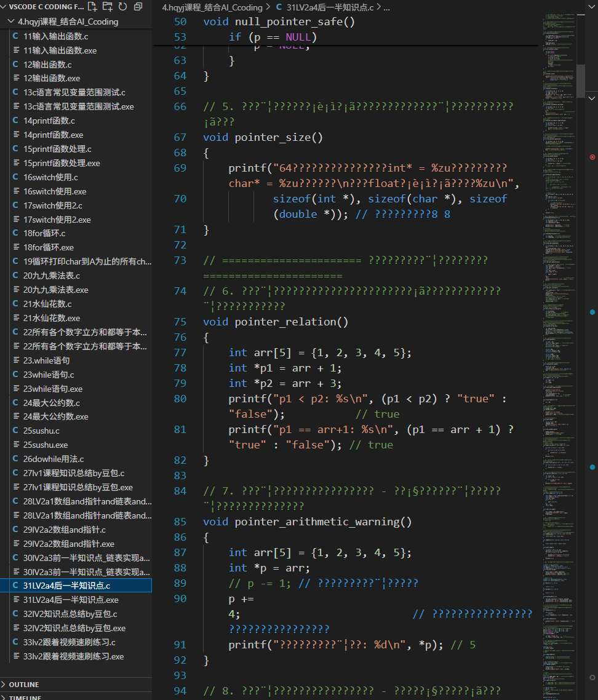
Task: Click the vertical scrollbar thumb in editor
Action: [581, 81]
